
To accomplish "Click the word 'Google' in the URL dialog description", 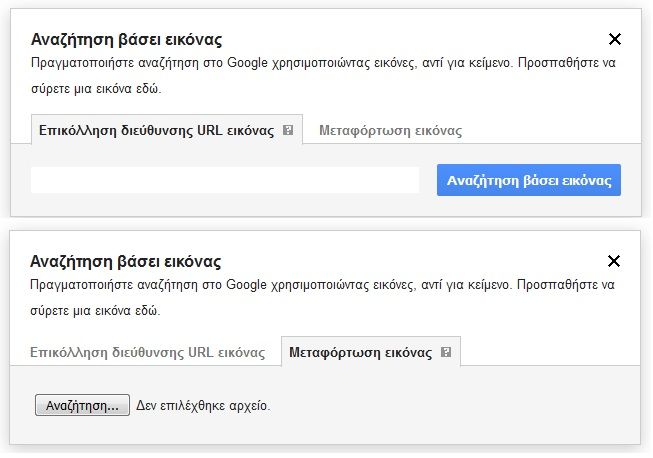I will (247, 63).
